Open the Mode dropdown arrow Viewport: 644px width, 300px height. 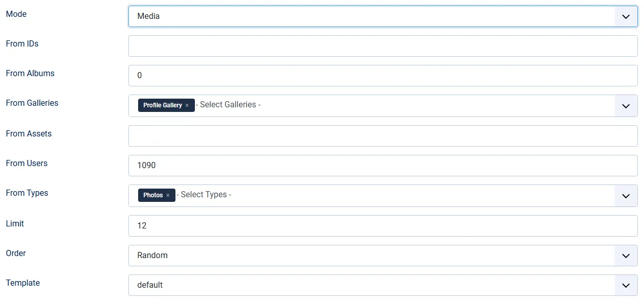tap(626, 16)
